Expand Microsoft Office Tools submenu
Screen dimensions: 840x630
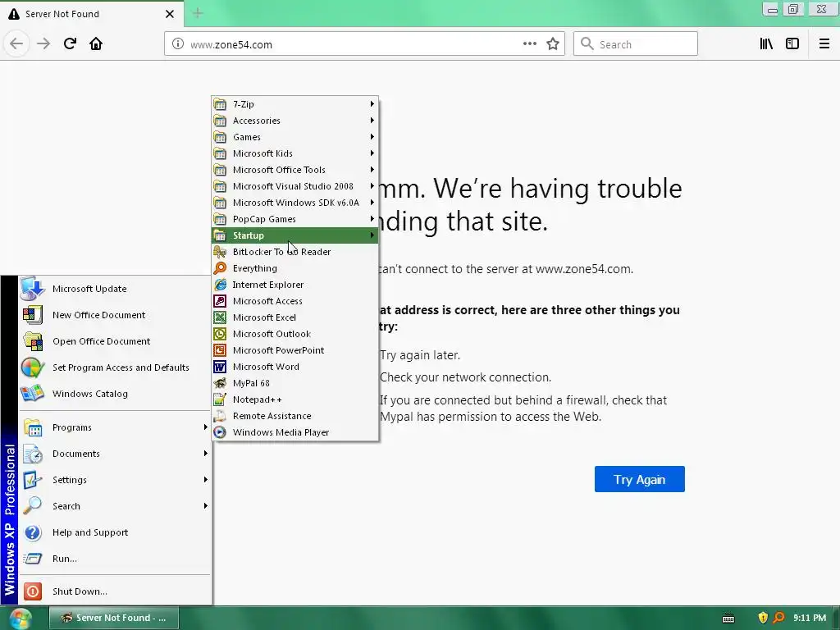click(295, 169)
